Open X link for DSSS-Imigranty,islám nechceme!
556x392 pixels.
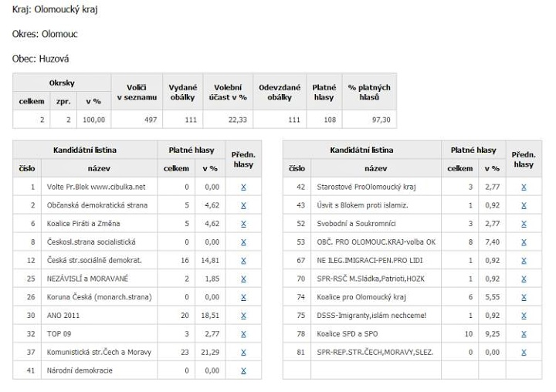[x=524, y=316]
